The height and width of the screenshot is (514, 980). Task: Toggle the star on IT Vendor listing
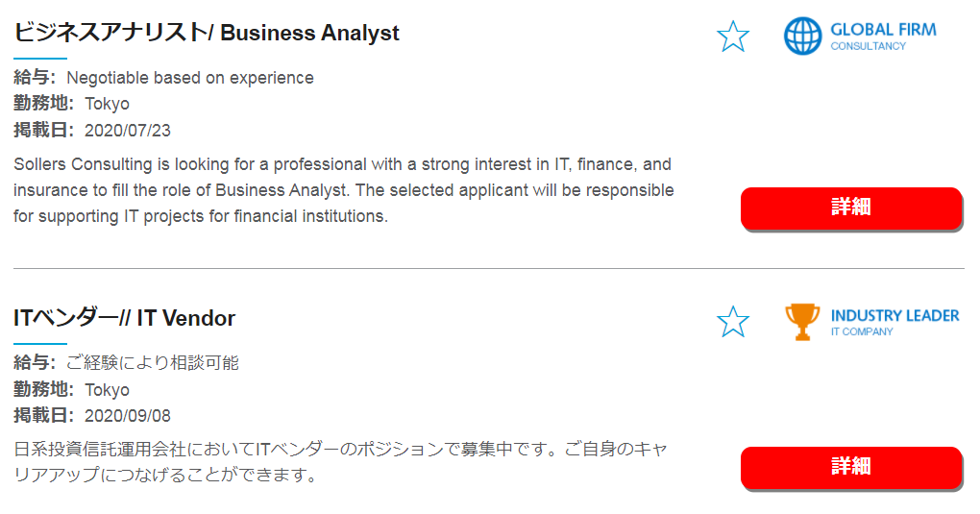732,322
